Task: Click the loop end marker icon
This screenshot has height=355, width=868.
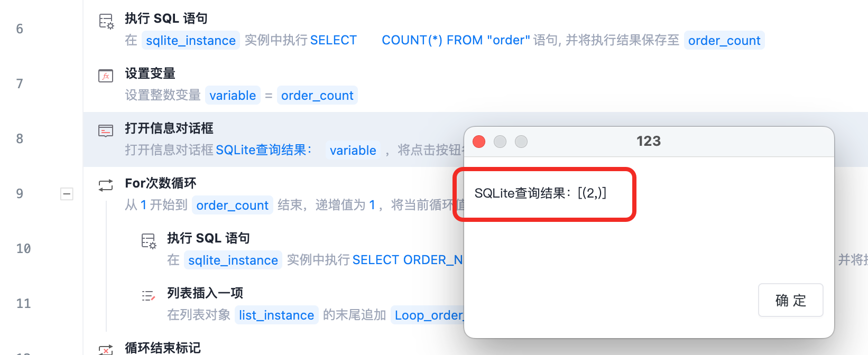Action: click(106, 350)
